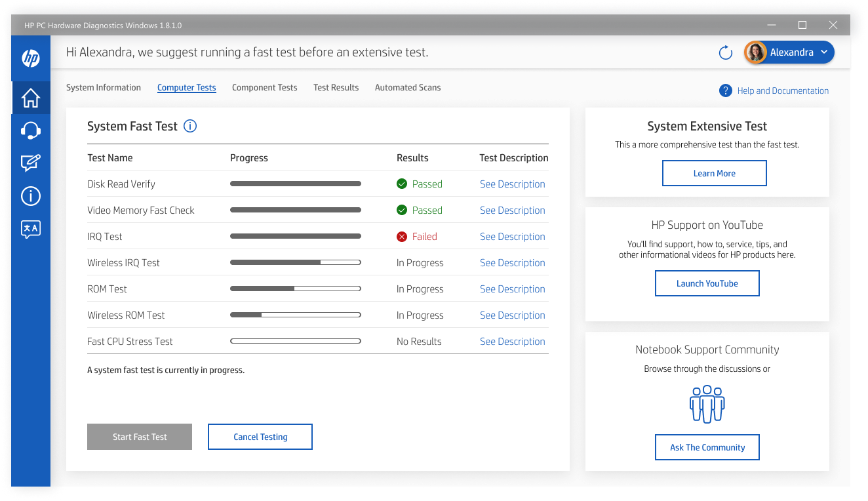Click the question mark help icon
868x501 pixels.
[725, 90]
